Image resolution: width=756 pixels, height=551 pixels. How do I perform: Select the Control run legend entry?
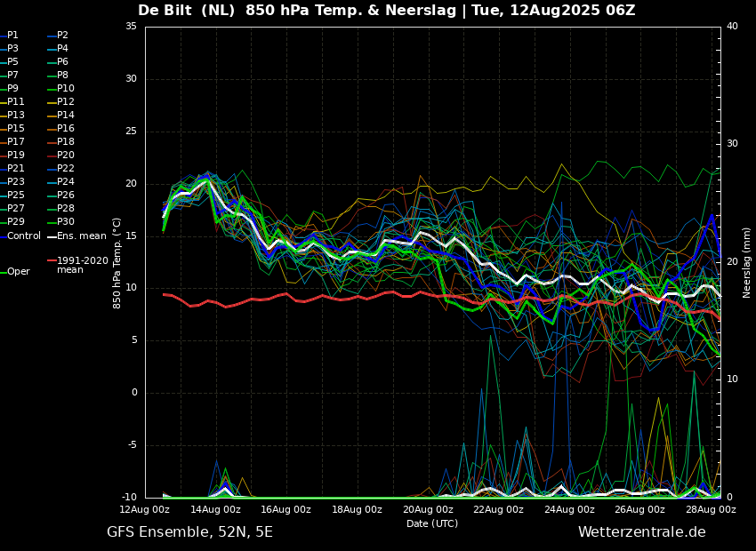click(x=24, y=236)
